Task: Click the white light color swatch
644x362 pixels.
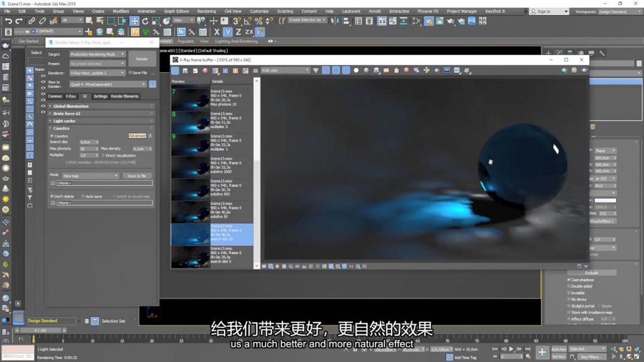Action: click(x=606, y=200)
